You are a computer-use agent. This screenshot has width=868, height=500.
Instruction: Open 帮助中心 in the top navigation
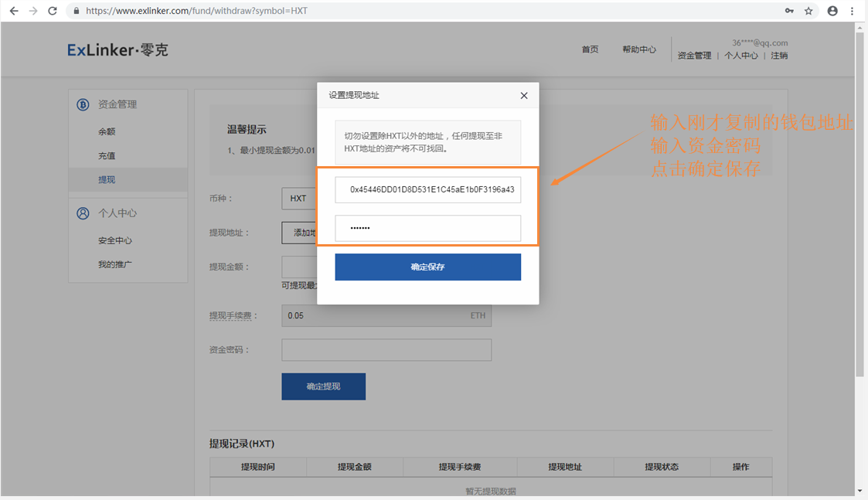[639, 49]
